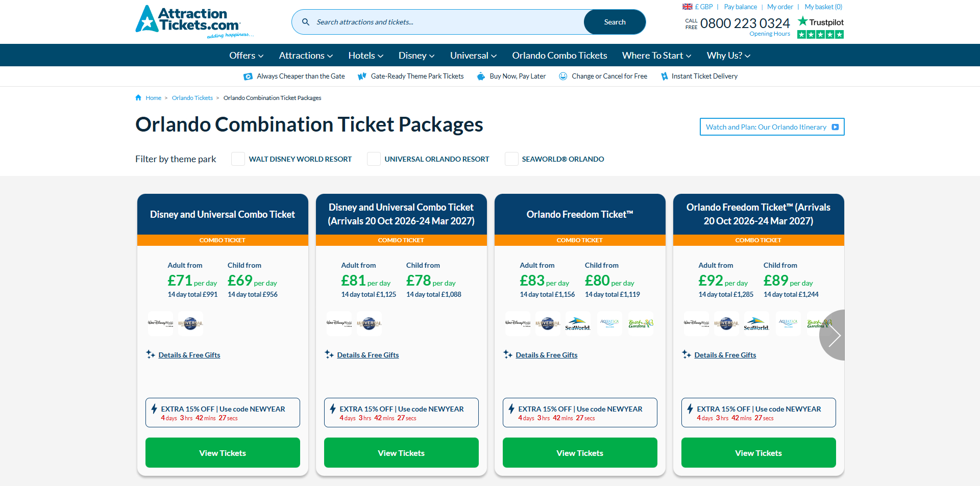Click the smiley icon beside Change or Cancel for Free

click(x=563, y=76)
